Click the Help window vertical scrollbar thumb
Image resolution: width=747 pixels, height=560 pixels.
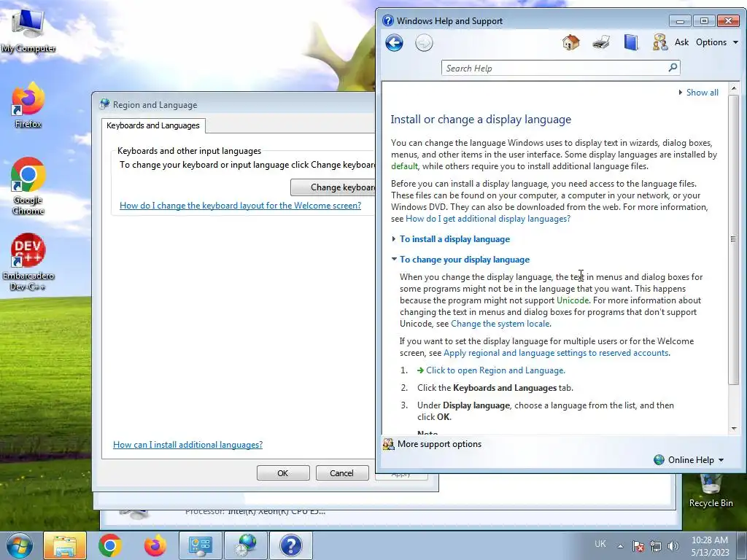tap(733, 239)
